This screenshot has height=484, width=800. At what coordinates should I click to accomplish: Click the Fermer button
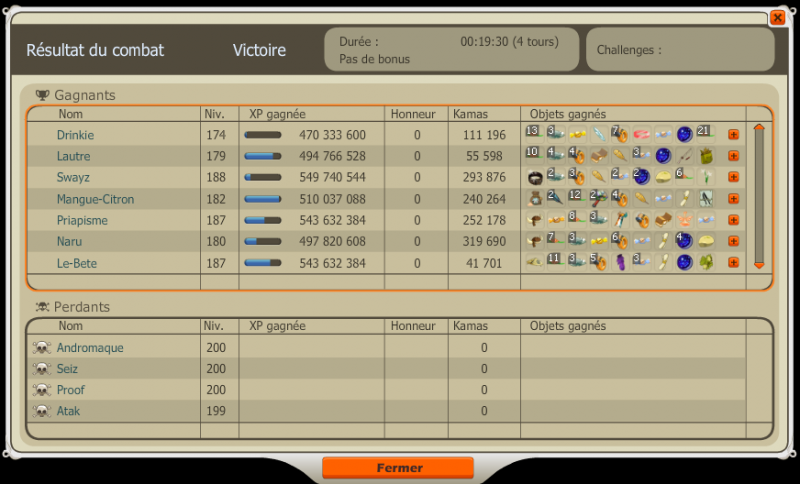[398, 468]
